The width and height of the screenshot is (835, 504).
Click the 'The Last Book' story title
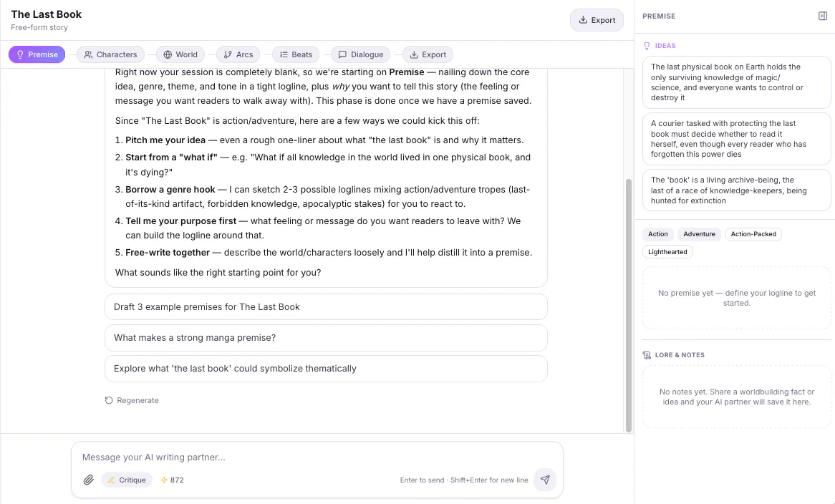click(x=47, y=14)
